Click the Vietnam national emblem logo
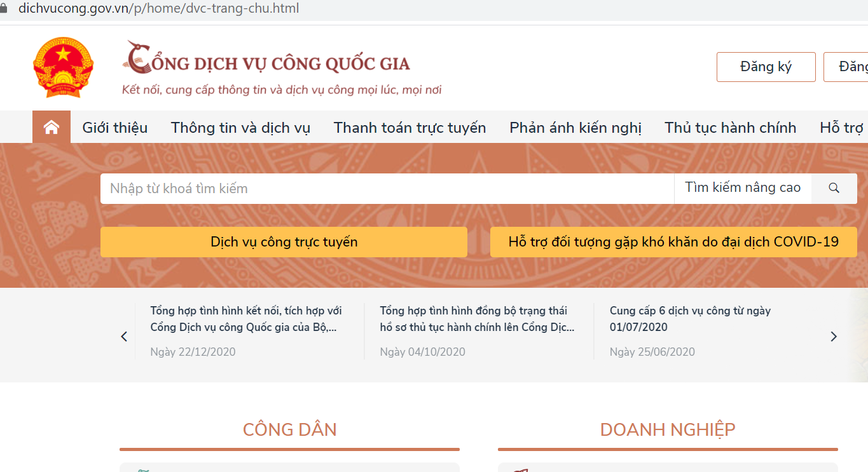This screenshot has height=472, width=868. [63, 67]
